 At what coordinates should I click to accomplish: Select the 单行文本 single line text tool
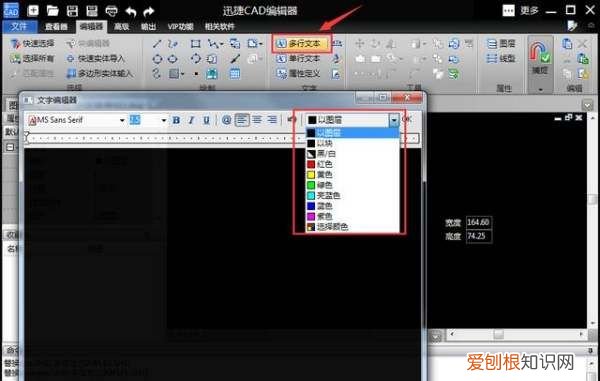[298, 59]
